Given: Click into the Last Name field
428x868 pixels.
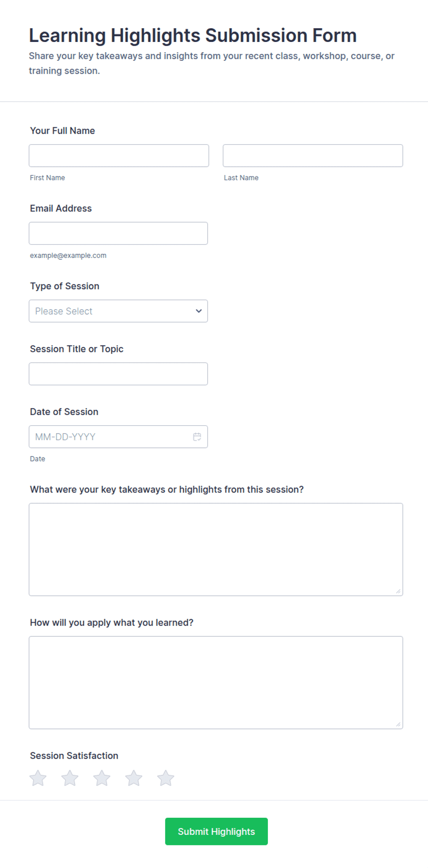Looking at the screenshot, I should click(x=313, y=156).
